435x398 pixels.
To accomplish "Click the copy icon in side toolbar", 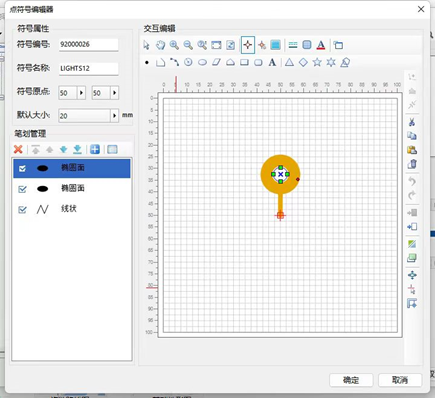I will (412, 136).
